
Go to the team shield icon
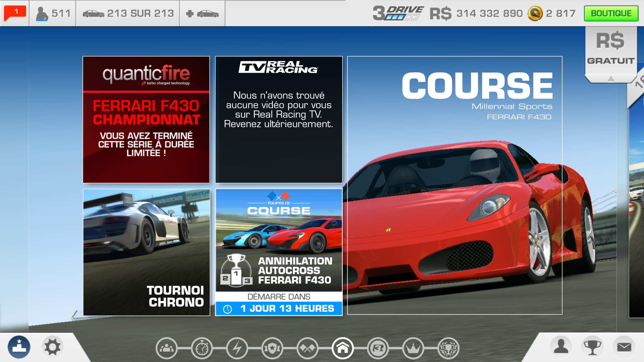click(272, 348)
